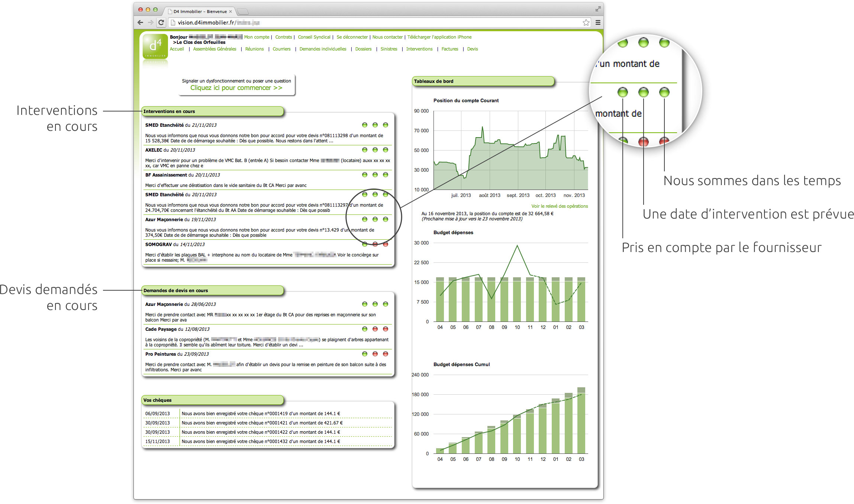Click the Vos chèques section header
The image size is (854, 504).
pos(212,400)
